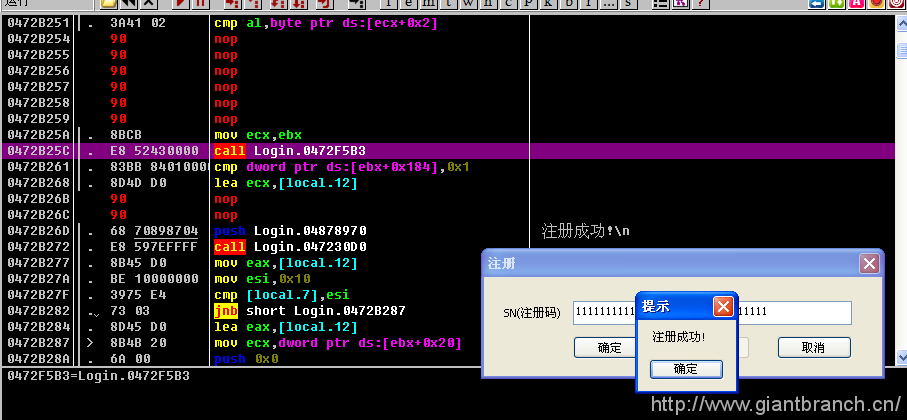Click 取消 in the 注册 dialog
The height and width of the screenshot is (420, 907).
814,348
